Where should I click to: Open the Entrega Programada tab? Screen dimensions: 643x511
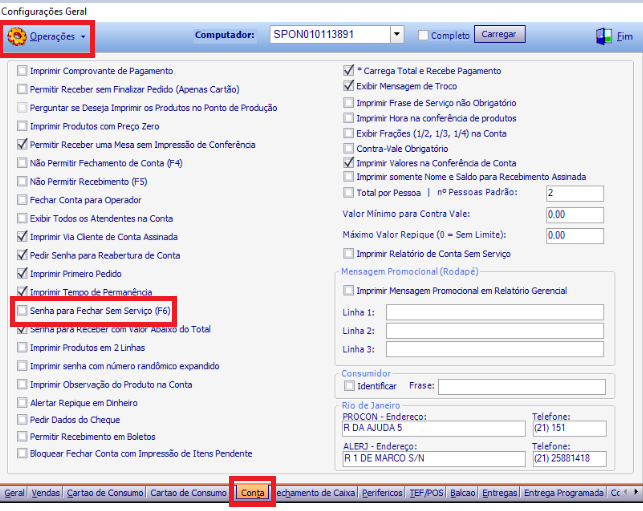[564, 493]
